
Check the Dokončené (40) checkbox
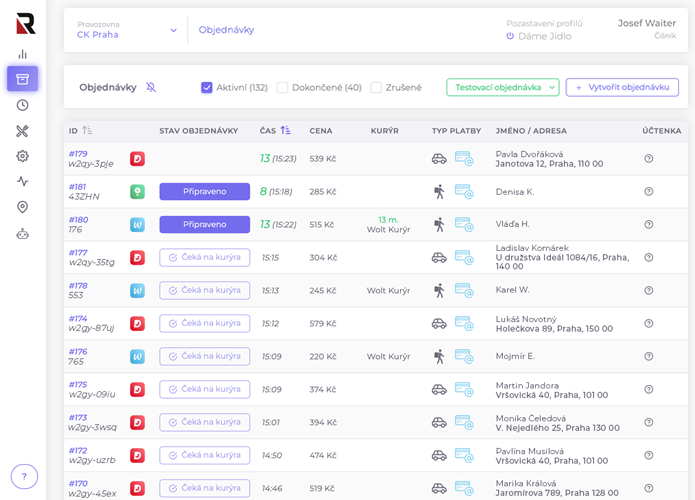(x=282, y=87)
